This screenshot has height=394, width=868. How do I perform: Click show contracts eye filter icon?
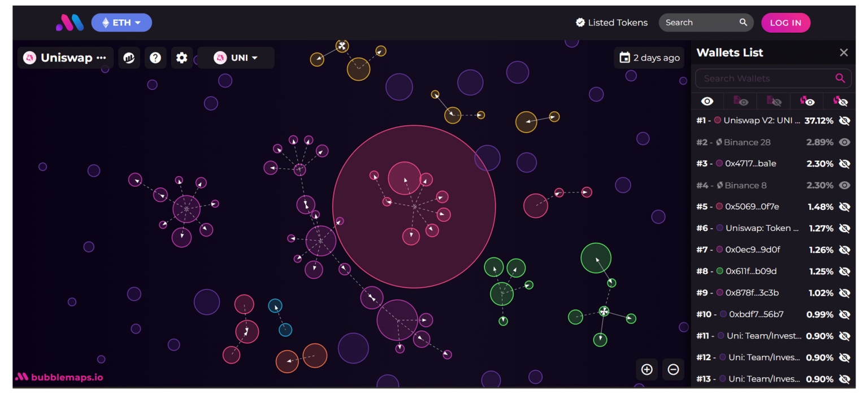pyautogui.click(x=741, y=102)
